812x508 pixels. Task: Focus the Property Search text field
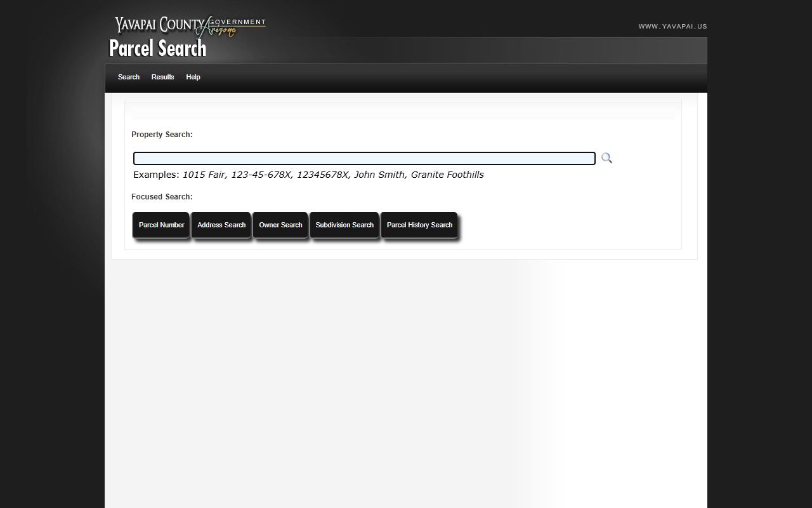pyautogui.click(x=364, y=159)
